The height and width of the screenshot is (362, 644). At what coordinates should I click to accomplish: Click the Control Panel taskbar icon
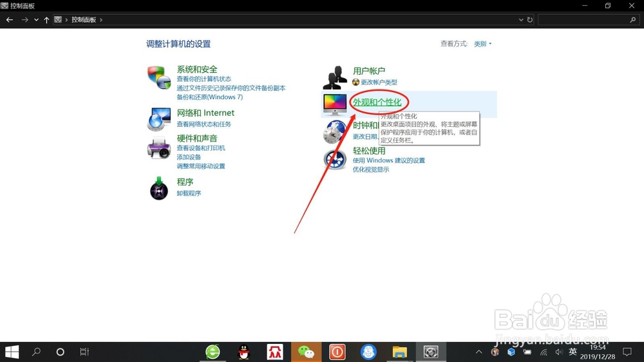click(431, 352)
